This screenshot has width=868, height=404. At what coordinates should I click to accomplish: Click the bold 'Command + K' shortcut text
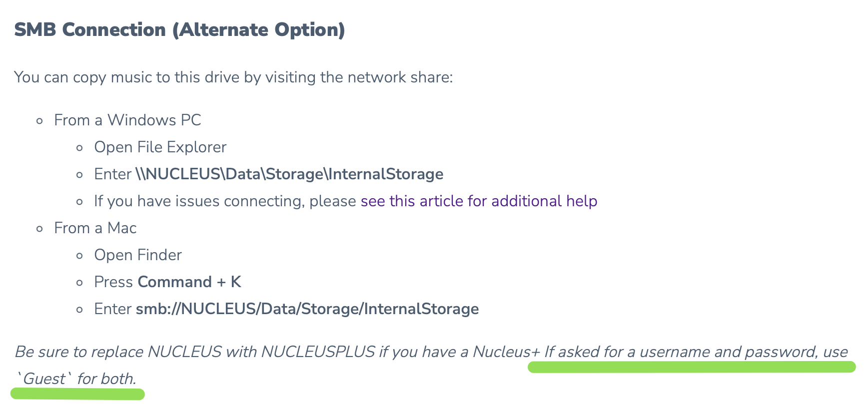click(189, 282)
